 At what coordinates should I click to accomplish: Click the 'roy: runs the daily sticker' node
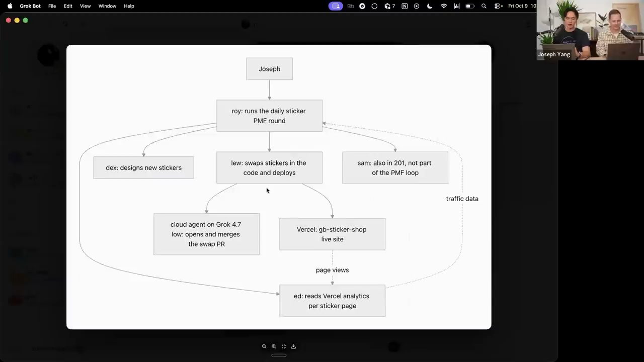(269, 116)
